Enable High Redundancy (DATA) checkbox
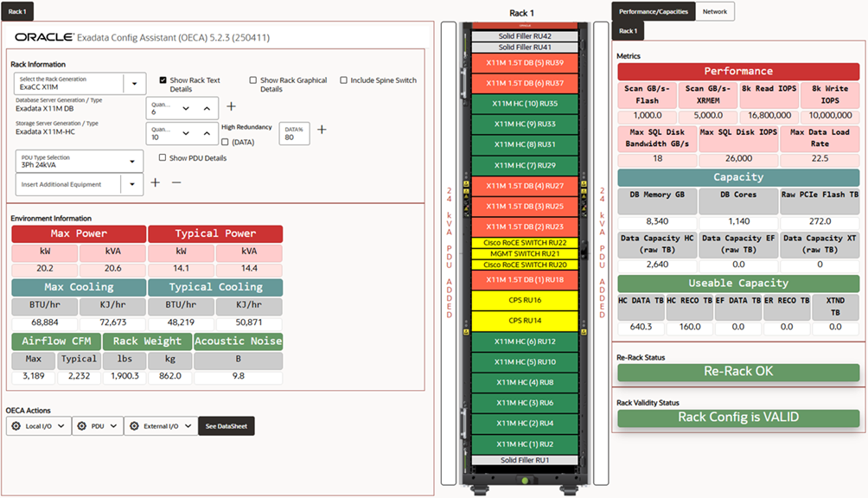 point(225,142)
